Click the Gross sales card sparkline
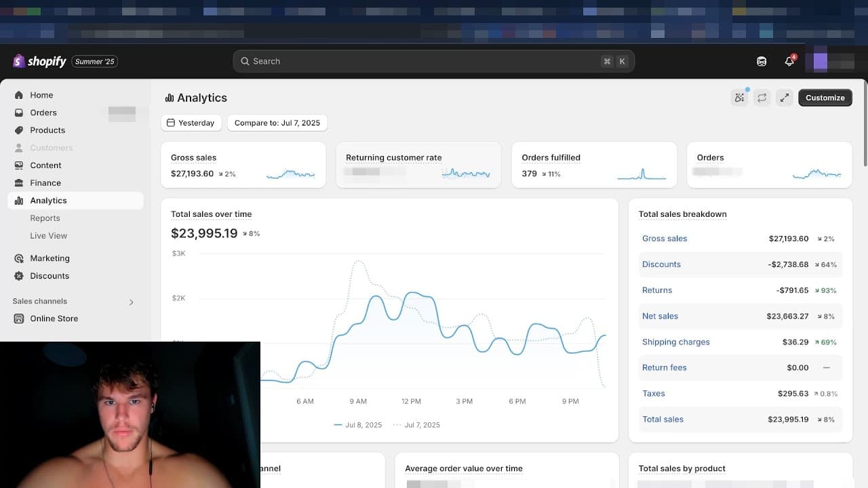868x488 pixels. point(291,174)
